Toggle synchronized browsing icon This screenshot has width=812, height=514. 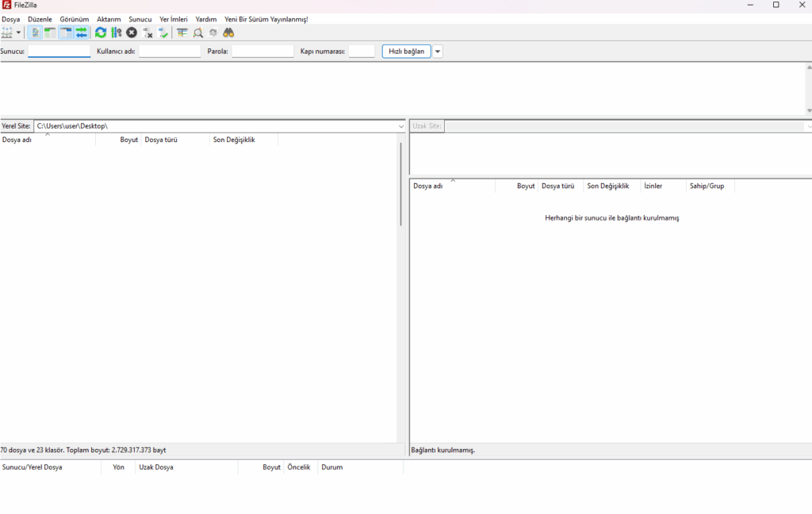213,33
